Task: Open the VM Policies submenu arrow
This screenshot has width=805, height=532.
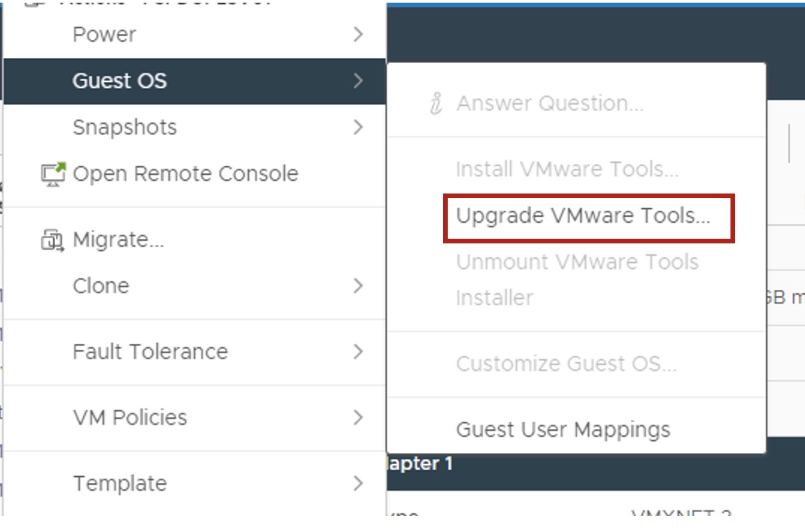Action: (x=359, y=418)
